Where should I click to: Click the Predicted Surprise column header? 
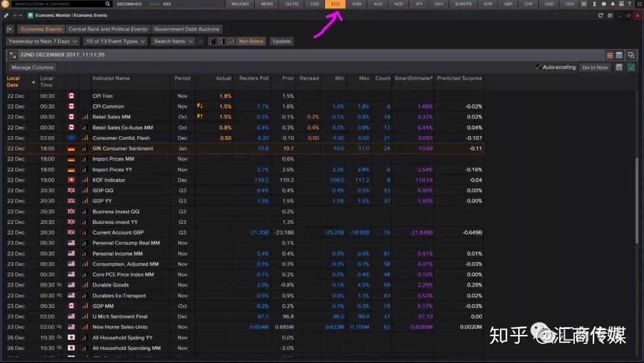(460, 78)
